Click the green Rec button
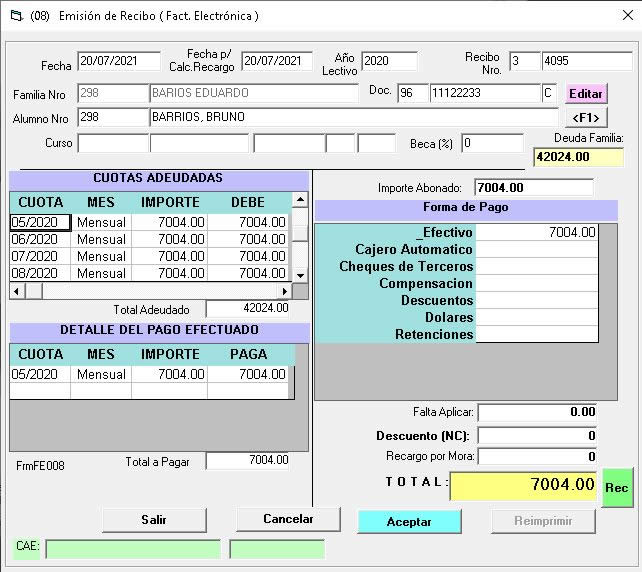642x572 pixels. click(x=617, y=487)
